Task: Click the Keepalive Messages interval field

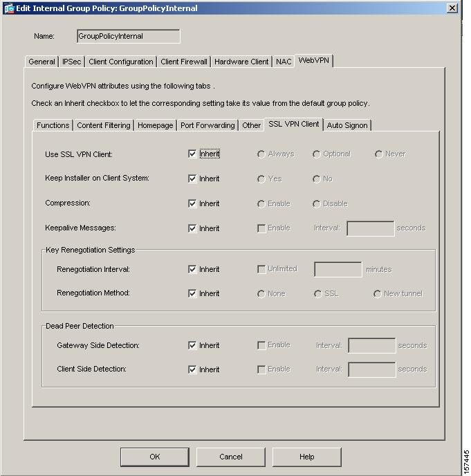Action: point(371,228)
